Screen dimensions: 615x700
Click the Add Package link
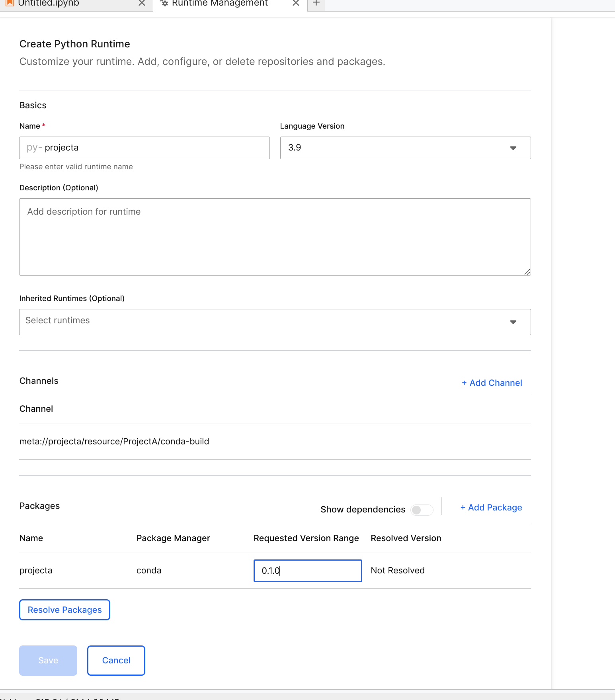(x=491, y=507)
